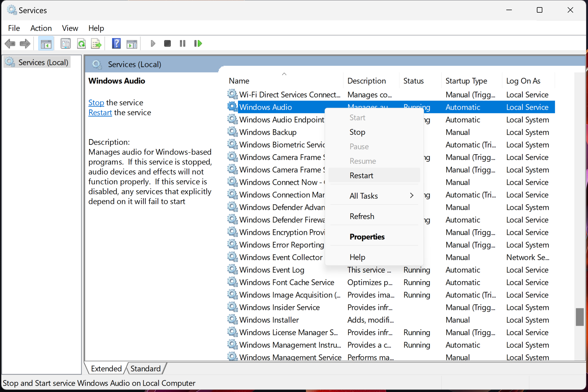Image resolution: width=588 pixels, height=392 pixels.
Task: Click gear icon beside Windows Installer
Action: [x=233, y=320]
